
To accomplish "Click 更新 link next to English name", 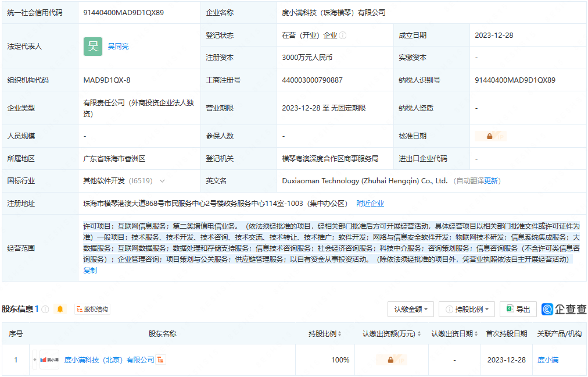I will pyautogui.click(x=491, y=181).
